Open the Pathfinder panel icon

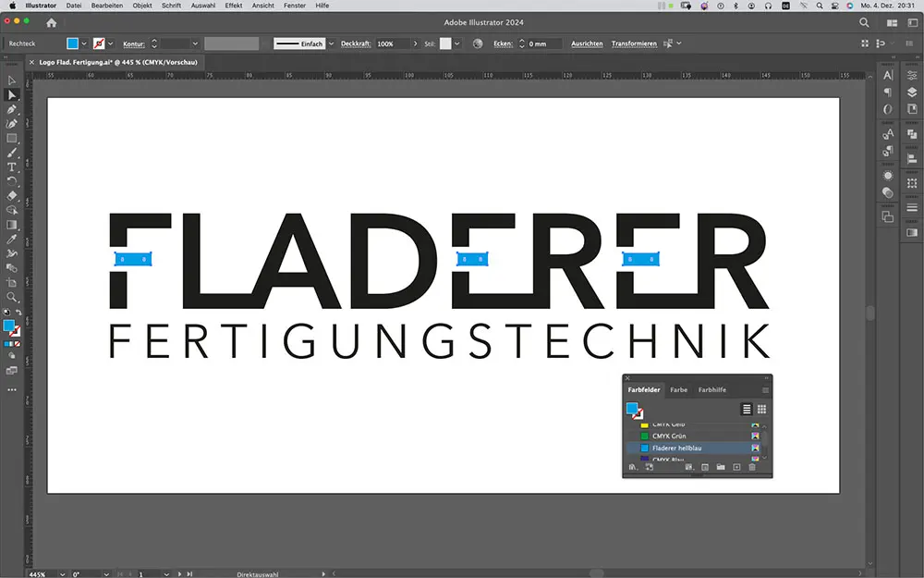912,134
